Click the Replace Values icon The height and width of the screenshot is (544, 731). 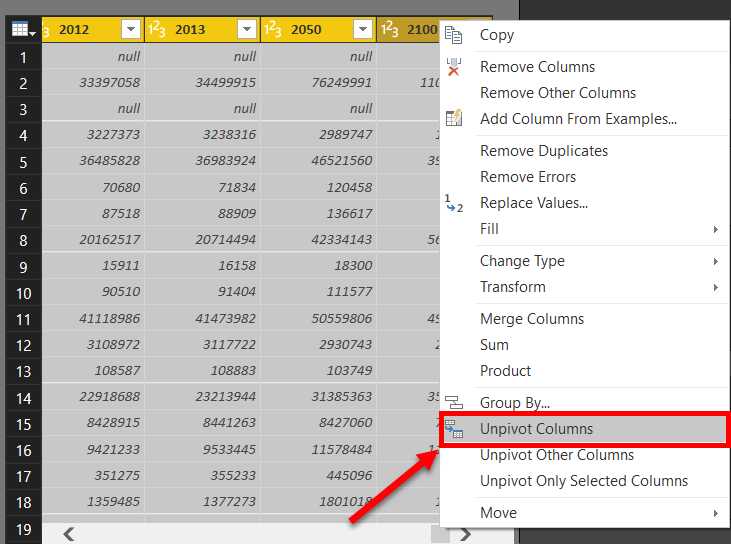coord(454,203)
